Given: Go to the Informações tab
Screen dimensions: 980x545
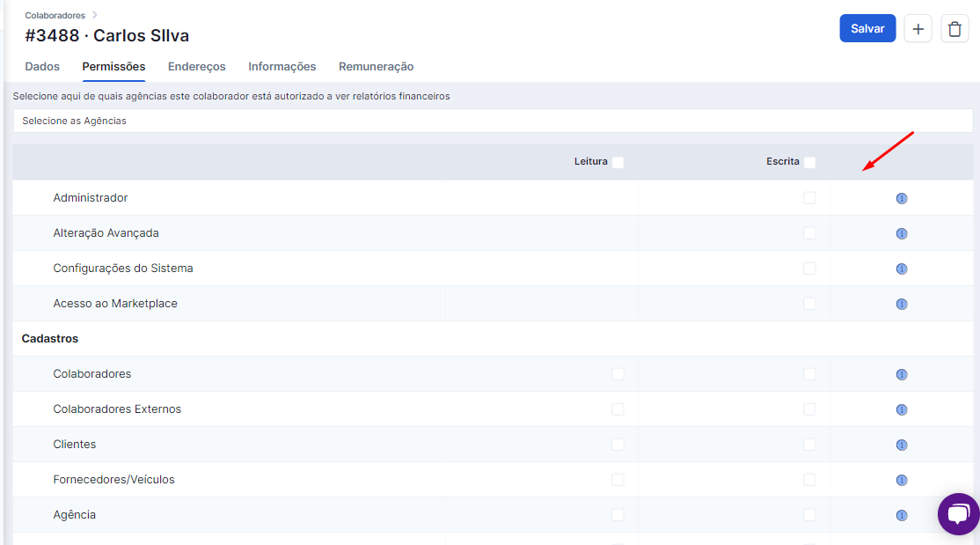Looking at the screenshot, I should pyautogui.click(x=282, y=66).
